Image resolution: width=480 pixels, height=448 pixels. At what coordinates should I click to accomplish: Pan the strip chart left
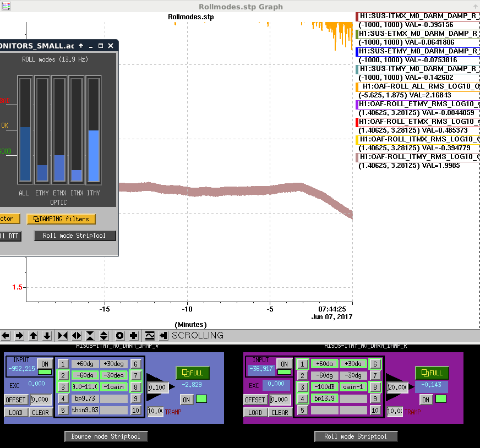coord(5,336)
